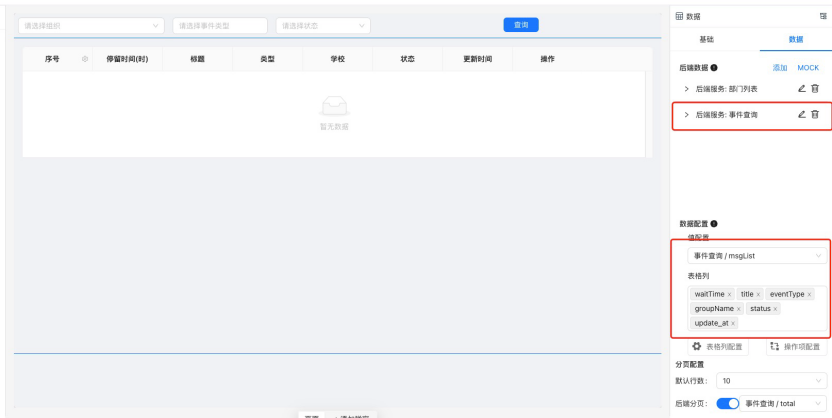The image size is (832, 418).
Task: Switch to the 数据 tab
Action: pos(795,39)
